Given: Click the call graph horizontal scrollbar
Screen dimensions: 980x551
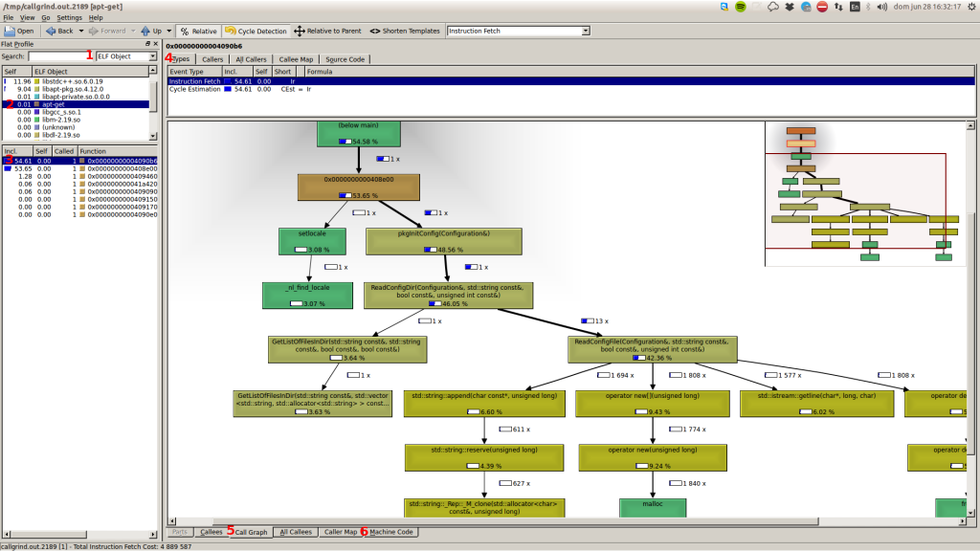Looking at the screenshot, I should pyautogui.click(x=516, y=521).
